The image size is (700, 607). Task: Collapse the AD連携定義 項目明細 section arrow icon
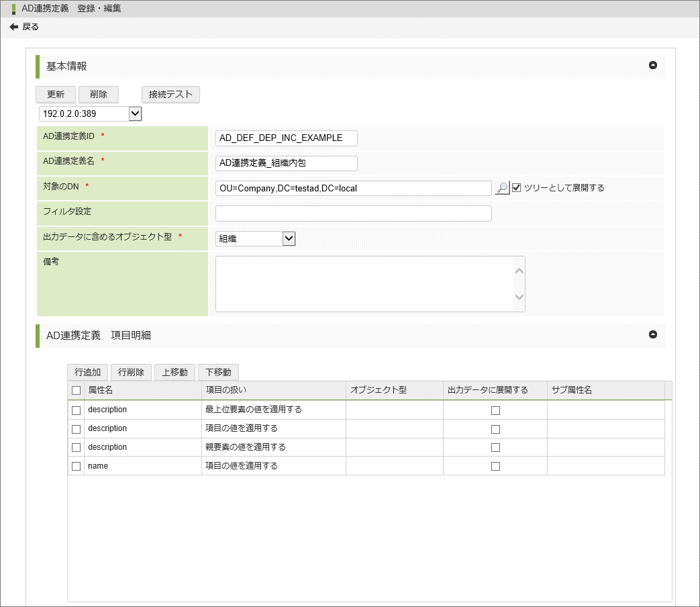[652, 334]
